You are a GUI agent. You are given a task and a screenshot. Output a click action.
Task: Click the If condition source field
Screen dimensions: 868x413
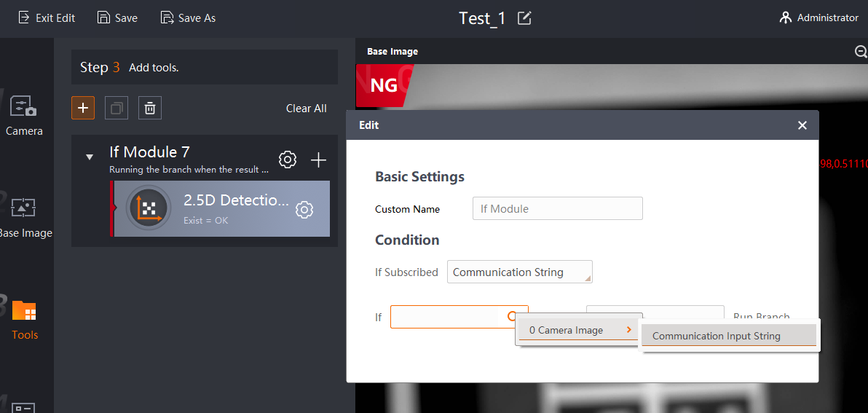[x=459, y=317]
